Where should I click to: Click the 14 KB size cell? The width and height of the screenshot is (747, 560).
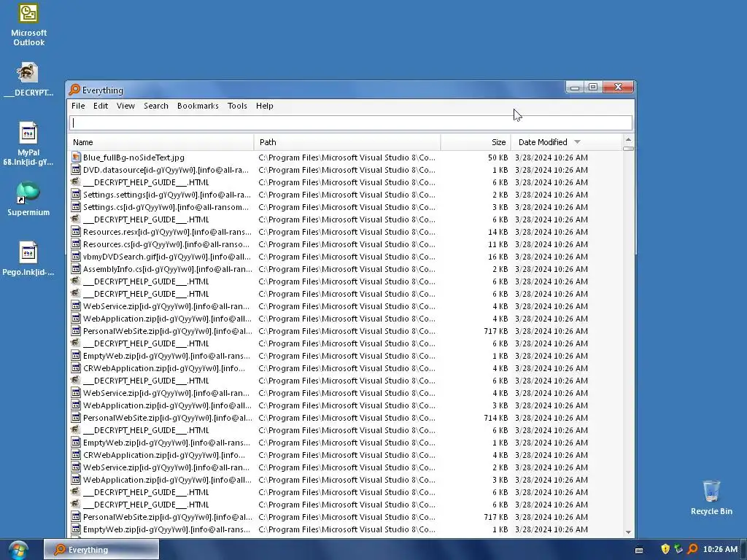click(498, 231)
